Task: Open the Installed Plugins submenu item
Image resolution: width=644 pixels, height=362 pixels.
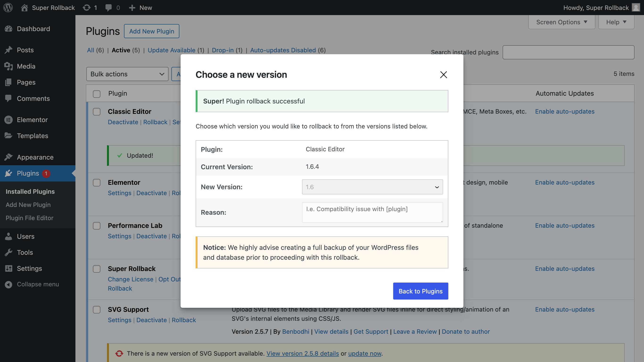Action: (x=30, y=192)
